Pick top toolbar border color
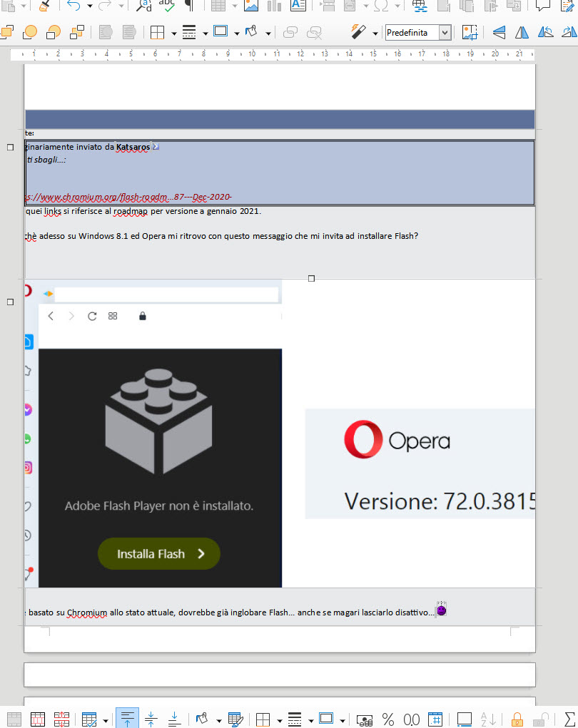578x728 pixels. click(x=220, y=32)
